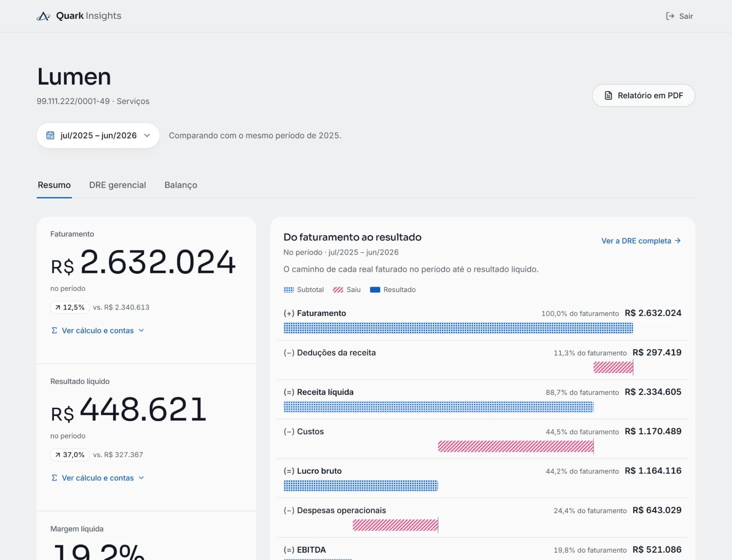
Task: Click the Sair logout icon
Action: pyautogui.click(x=670, y=16)
